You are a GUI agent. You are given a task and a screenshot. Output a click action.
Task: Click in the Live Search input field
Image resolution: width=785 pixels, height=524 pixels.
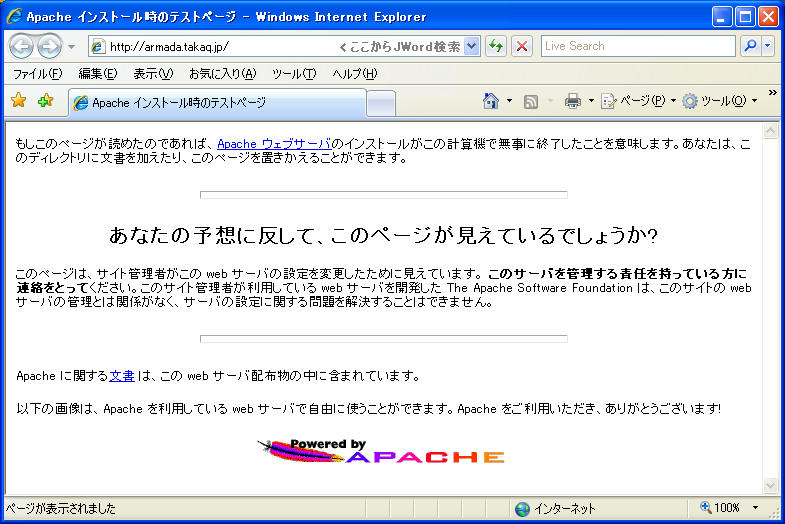click(x=638, y=46)
